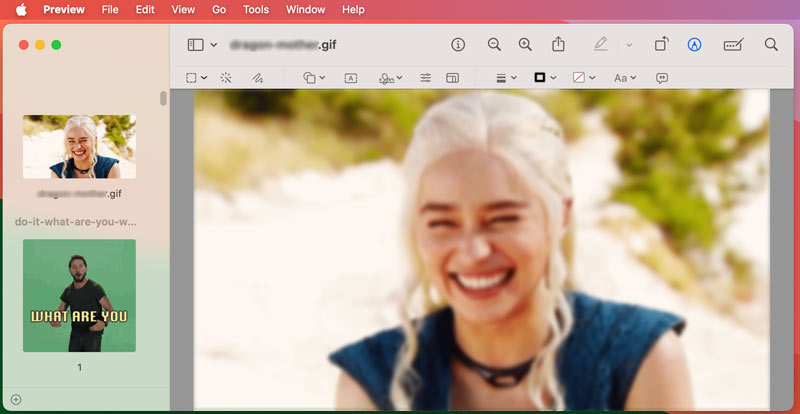Open Adjust Color sliders

click(426, 78)
